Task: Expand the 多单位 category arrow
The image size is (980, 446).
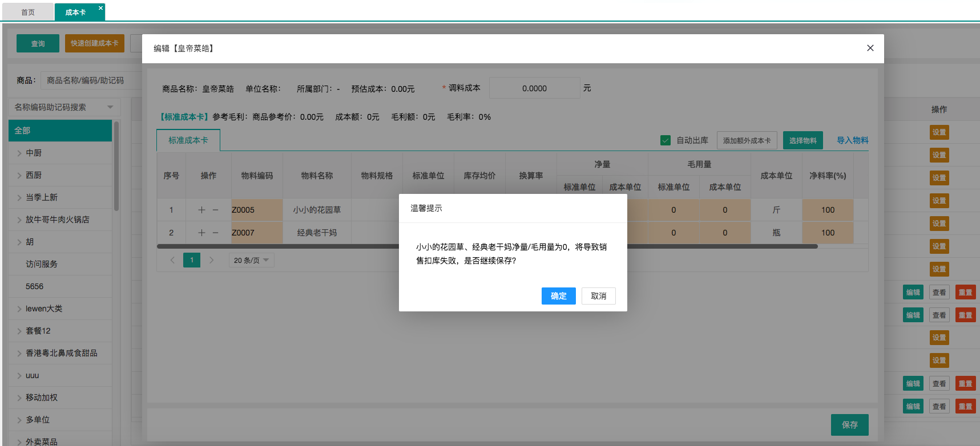Action: [x=19, y=420]
